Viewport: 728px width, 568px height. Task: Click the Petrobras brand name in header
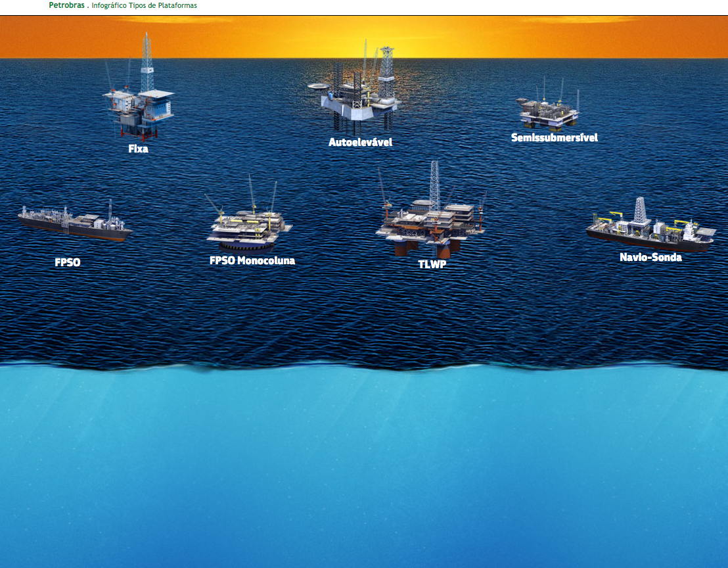67,5
